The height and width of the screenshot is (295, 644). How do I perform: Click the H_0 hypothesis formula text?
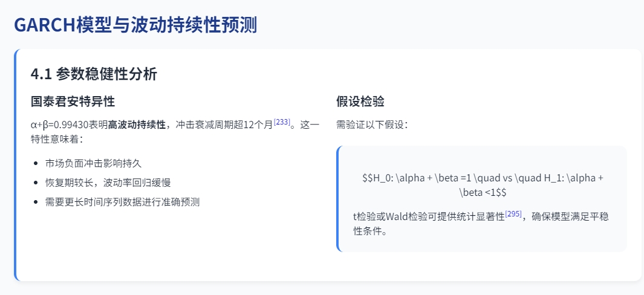click(482, 185)
